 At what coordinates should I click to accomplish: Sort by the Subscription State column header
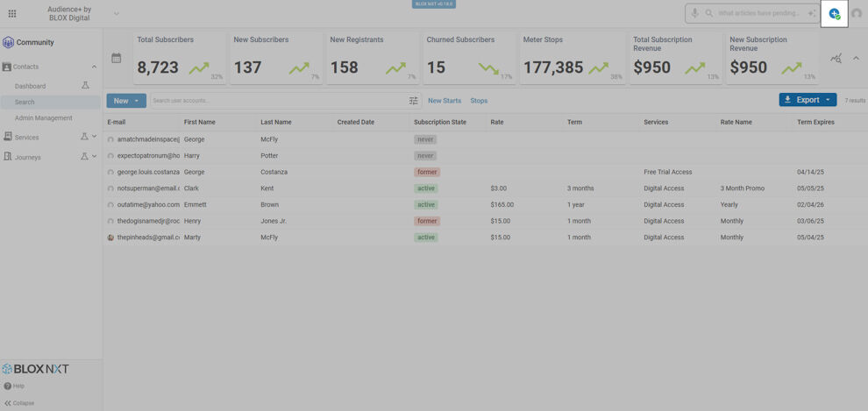pos(440,123)
